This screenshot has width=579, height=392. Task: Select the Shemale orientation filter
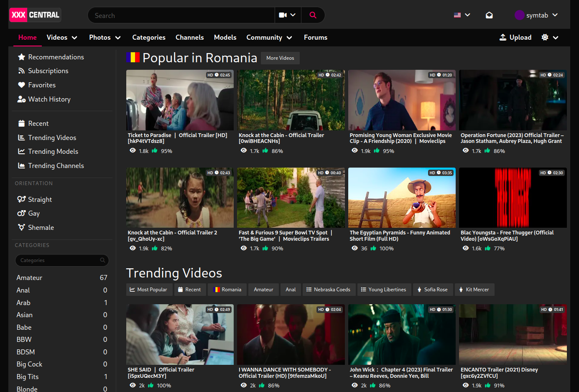click(36, 227)
